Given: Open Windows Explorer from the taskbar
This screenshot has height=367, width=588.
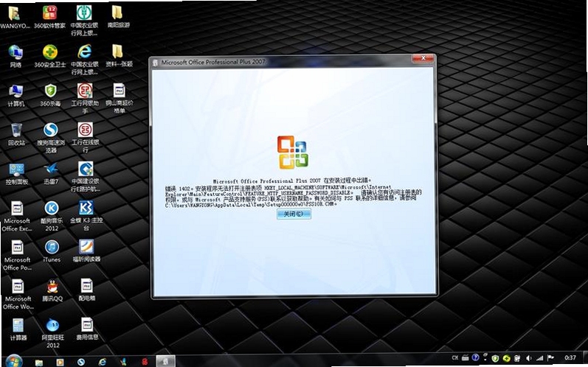Looking at the screenshot, I should click(x=38, y=362).
